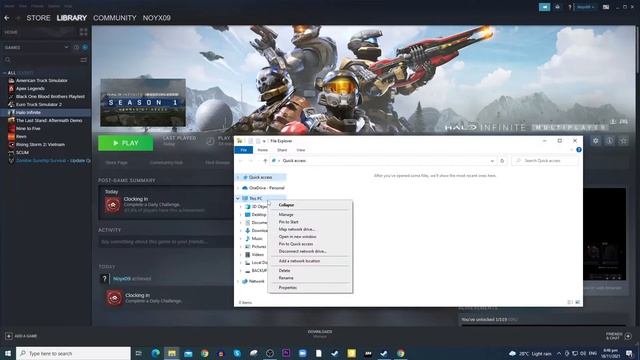
Task: Open the Steam Store Page link
Action: coord(116,162)
